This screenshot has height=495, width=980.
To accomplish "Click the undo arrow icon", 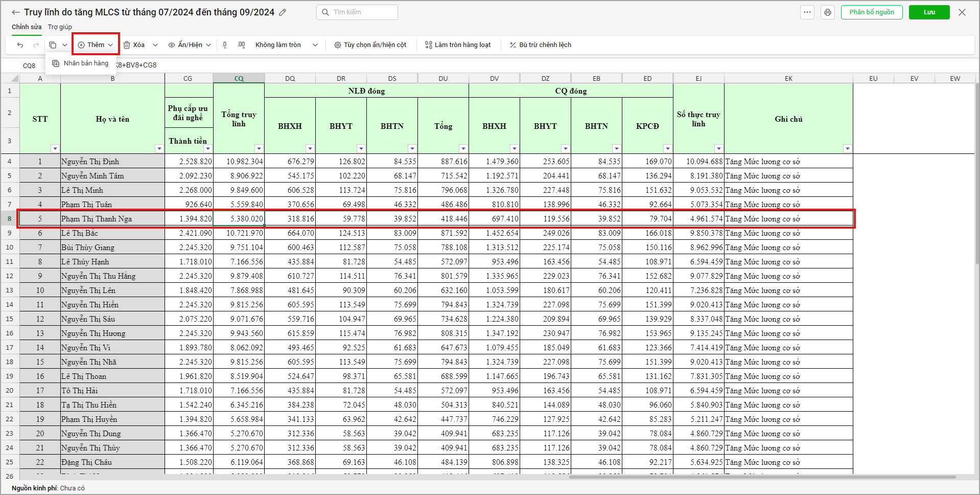I will 20,45.
